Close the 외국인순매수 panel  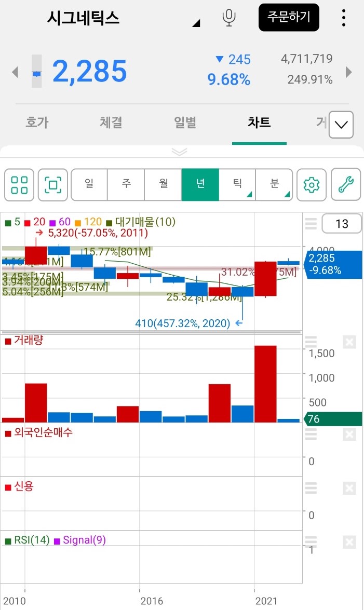(349, 434)
